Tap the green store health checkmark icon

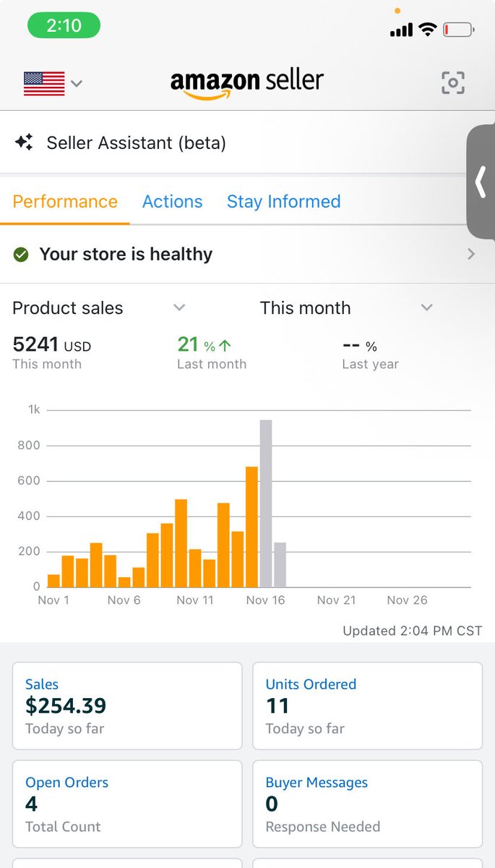[21, 255]
